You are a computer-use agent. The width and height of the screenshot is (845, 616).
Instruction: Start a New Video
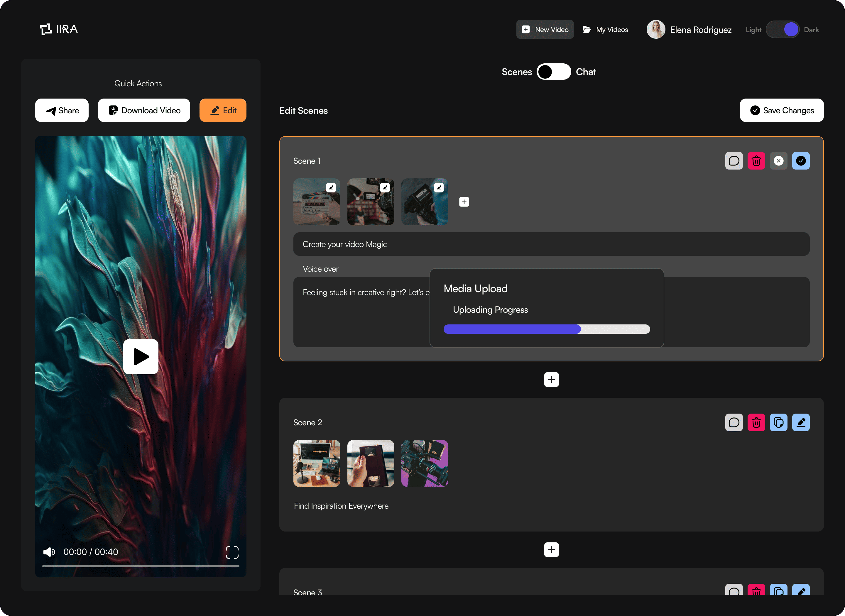coord(545,29)
